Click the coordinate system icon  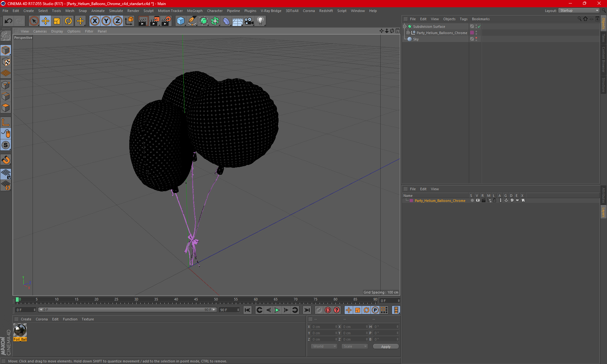pos(129,21)
